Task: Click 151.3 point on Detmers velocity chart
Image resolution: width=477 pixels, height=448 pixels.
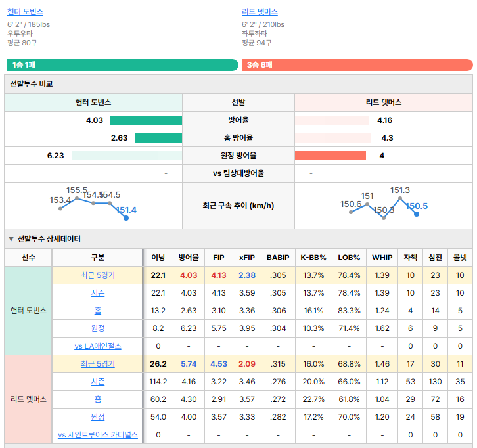Action: point(400,198)
